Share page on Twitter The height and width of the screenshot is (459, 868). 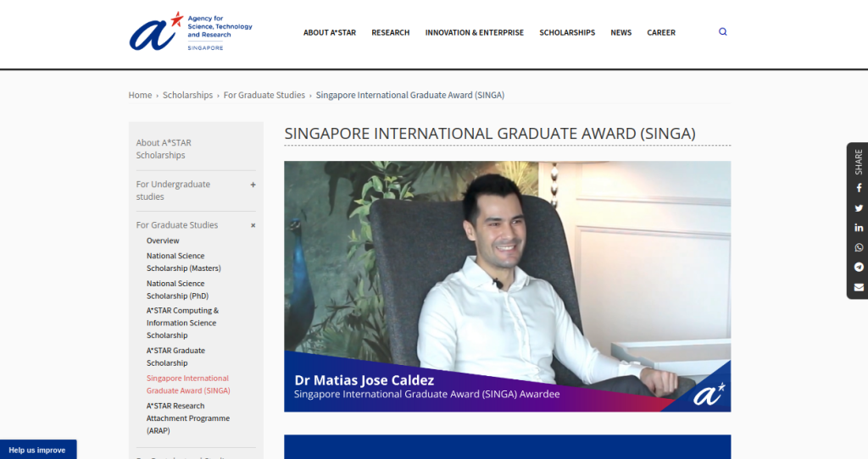click(859, 208)
